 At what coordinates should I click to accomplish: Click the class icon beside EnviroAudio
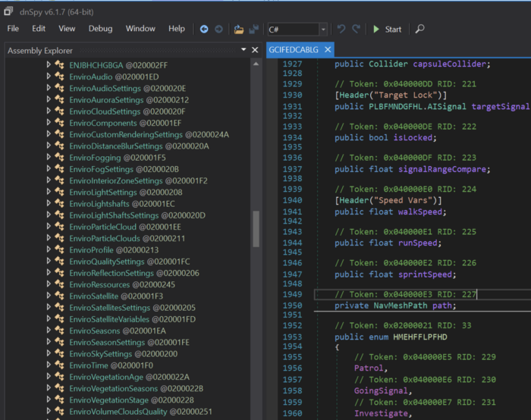click(x=60, y=77)
